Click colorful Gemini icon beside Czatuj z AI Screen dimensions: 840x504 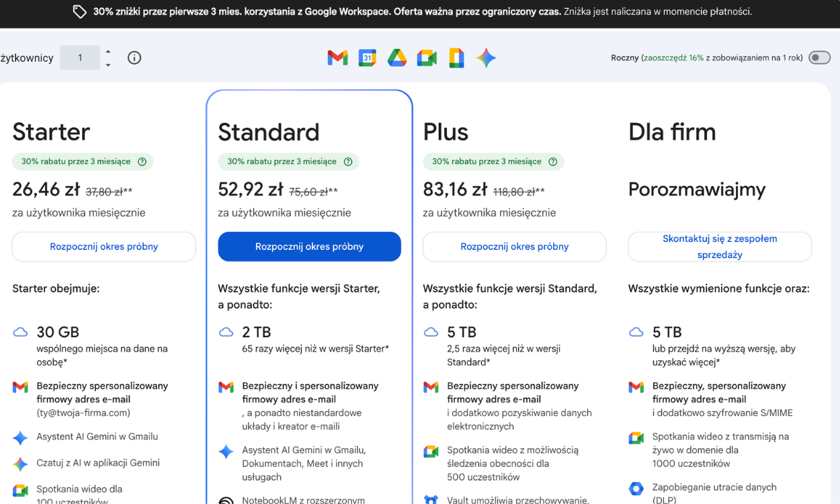coord(20,464)
